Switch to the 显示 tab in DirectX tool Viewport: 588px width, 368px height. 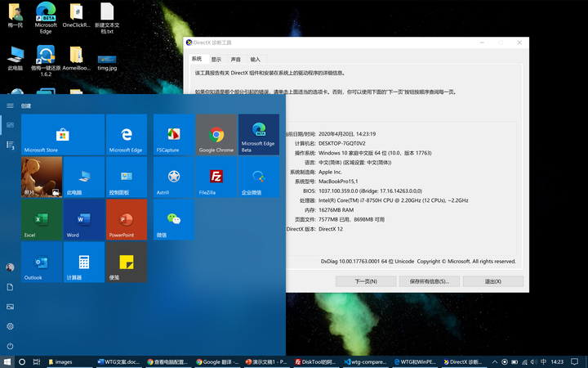click(x=216, y=60)
